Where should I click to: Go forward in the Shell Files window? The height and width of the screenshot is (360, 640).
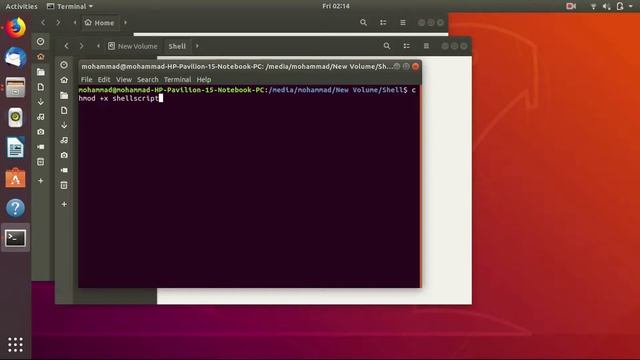[x=82, y=46]
